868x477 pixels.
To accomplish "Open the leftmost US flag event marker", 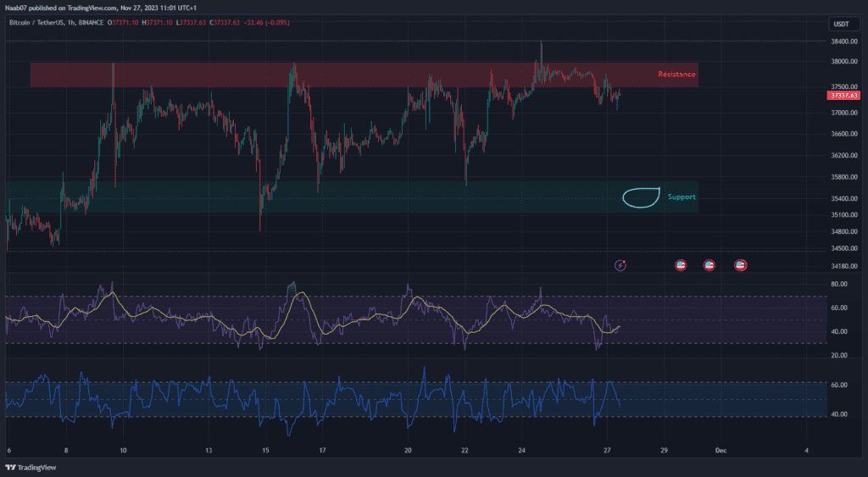I will point(681,266).
